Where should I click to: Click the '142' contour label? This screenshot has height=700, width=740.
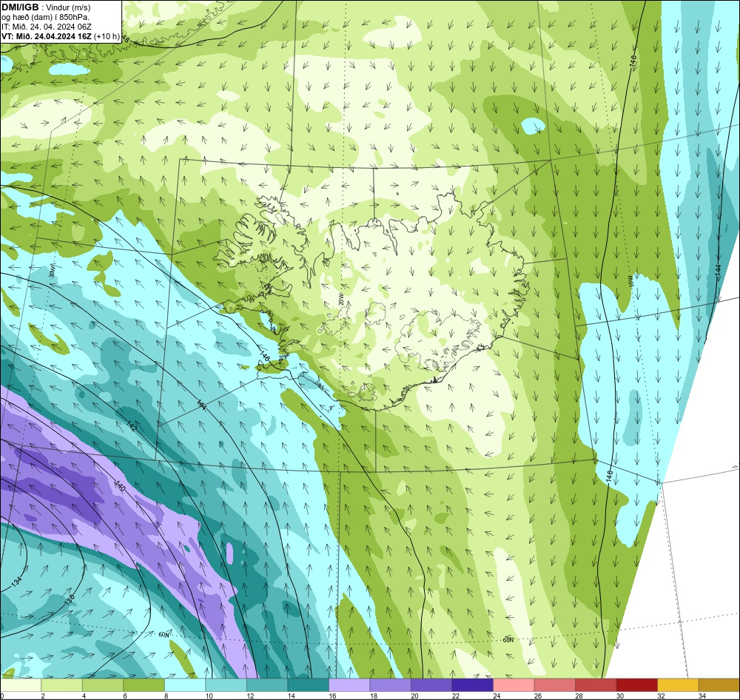pos(132,425)
